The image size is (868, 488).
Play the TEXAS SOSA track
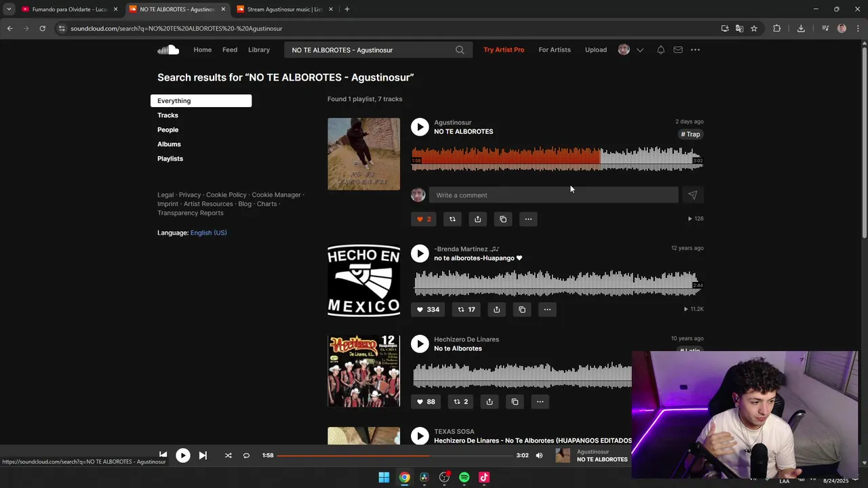(x=420, y=436)
